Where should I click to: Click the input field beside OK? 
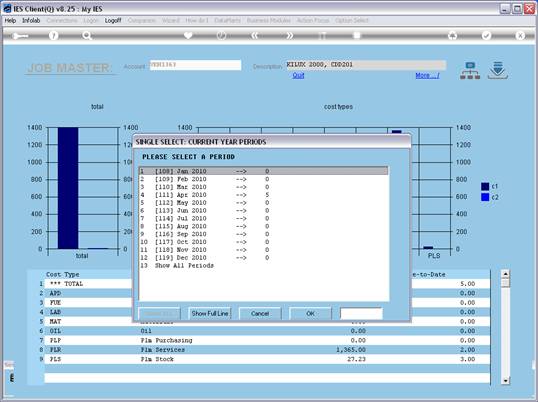[x=361, y=314]
